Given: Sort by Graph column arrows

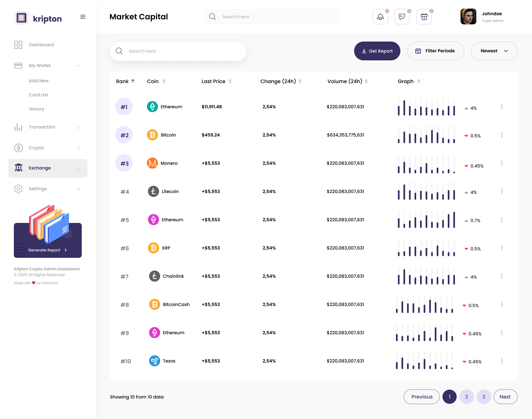Looking at the screenshot, I should tap(419, 81).
